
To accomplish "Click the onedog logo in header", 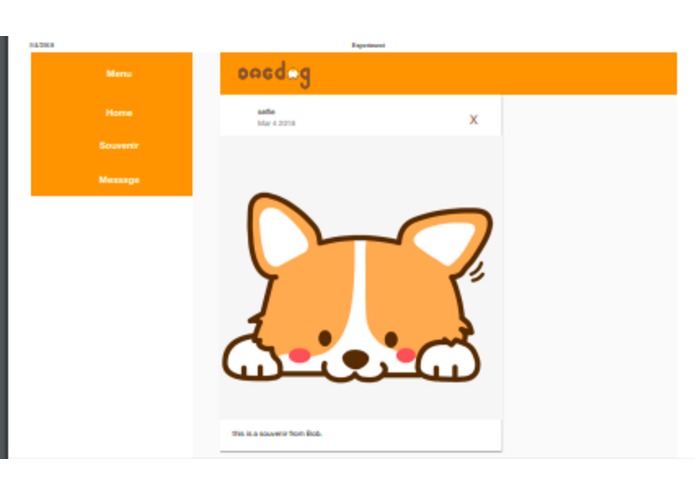I will tap(274, 74).
